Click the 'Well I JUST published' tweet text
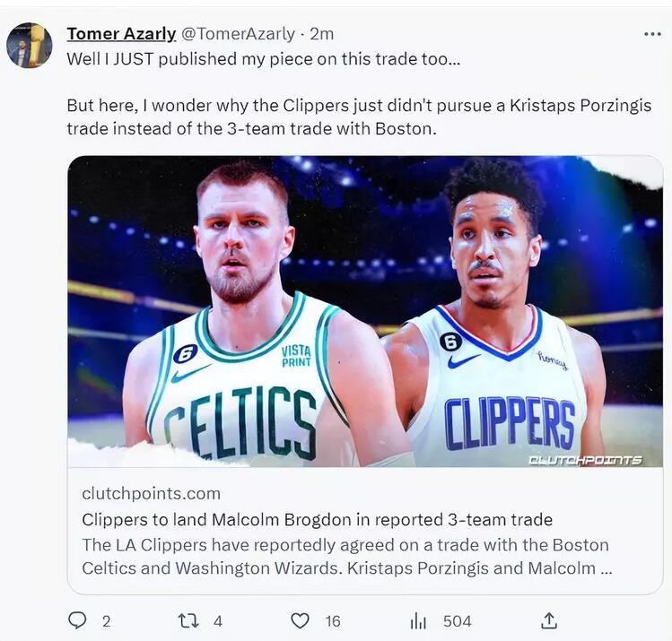672x641 pixels. click(x=264, y=59)
